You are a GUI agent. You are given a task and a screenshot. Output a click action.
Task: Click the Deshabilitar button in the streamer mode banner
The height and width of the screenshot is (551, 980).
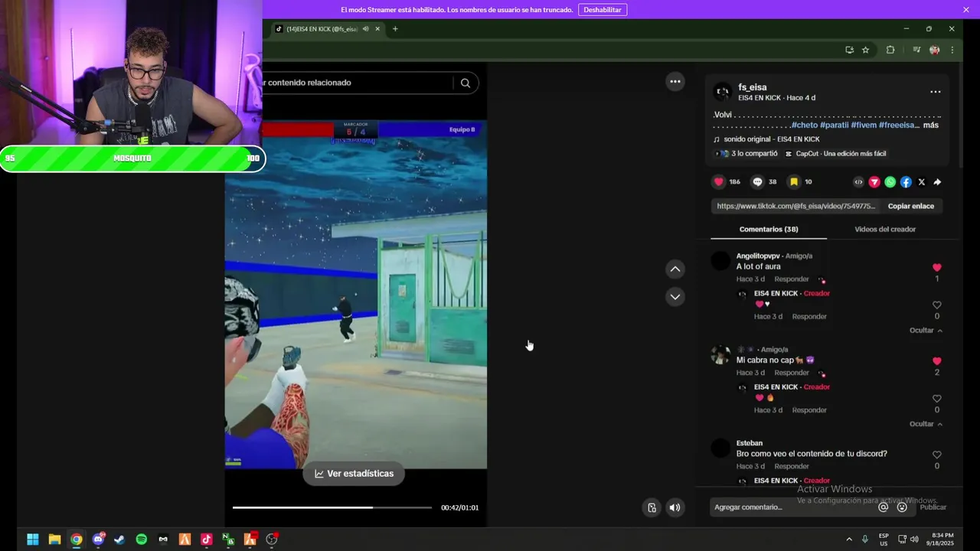603,10
